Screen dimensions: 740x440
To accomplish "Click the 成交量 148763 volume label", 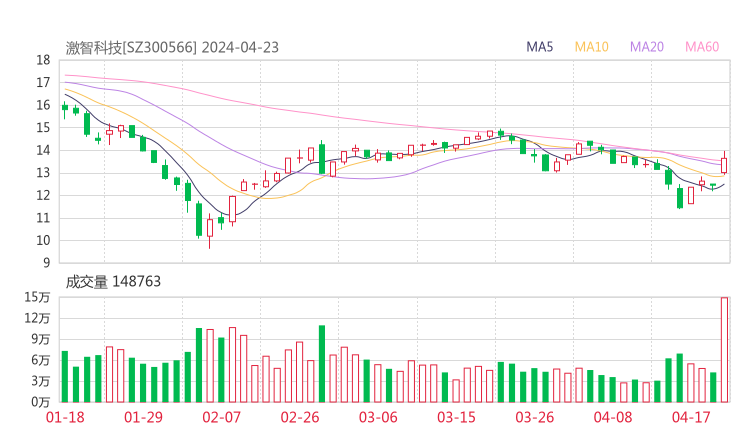I will pyautogui.click(x=113, y=282).
